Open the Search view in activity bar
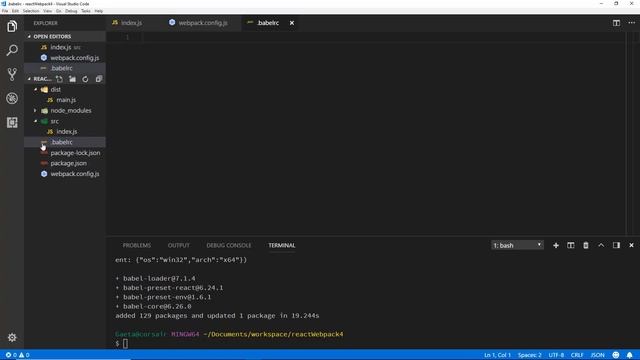Screen dimensions: 640x360 (x=12, y=50)
